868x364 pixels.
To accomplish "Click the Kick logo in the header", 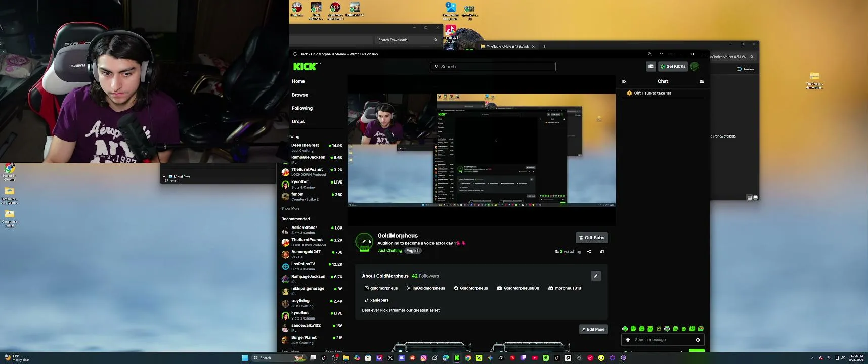I will [x=307, y=66].
